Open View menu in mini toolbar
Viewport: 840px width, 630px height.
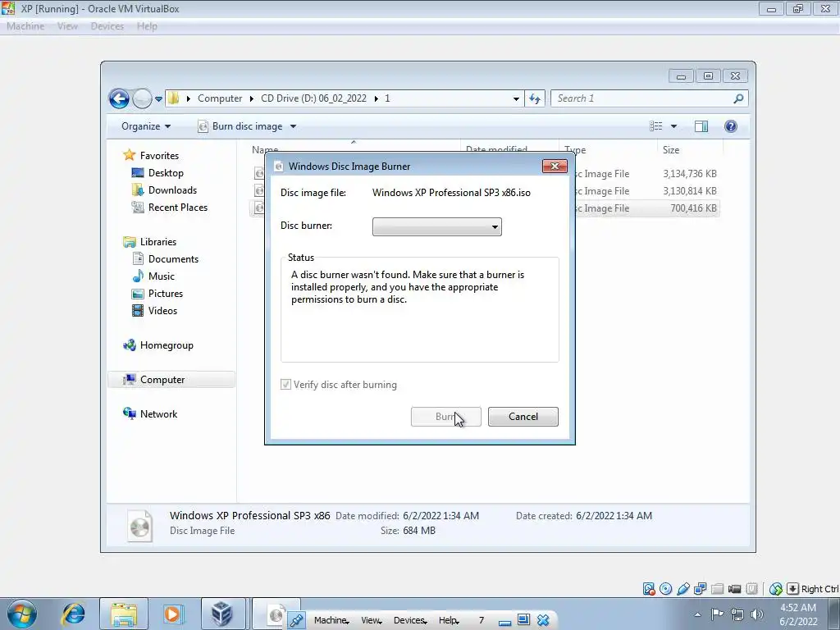pyautogui.click(x=372, y=620)
